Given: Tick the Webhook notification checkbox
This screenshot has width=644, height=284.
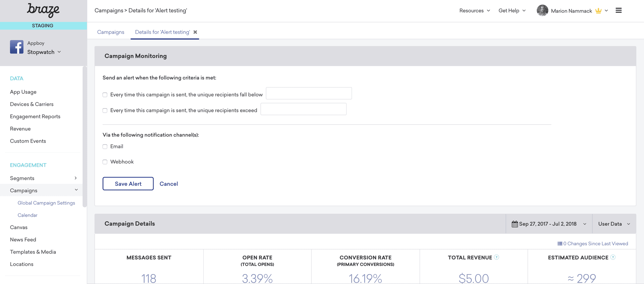Looking at the screenshot, I should click(x=105, y=162).
